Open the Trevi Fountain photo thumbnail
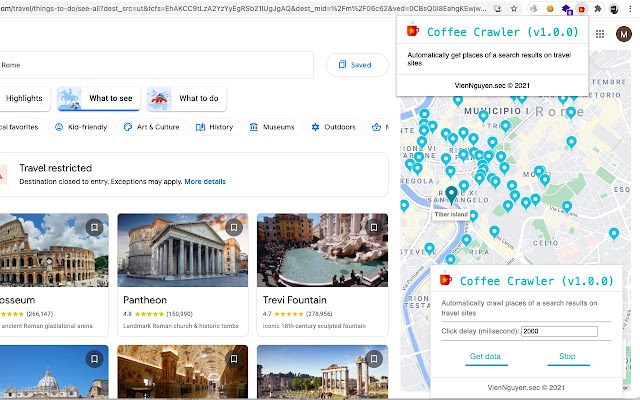Screen dimensions: 640x400 pyautogui.click(x=322, y=250)
